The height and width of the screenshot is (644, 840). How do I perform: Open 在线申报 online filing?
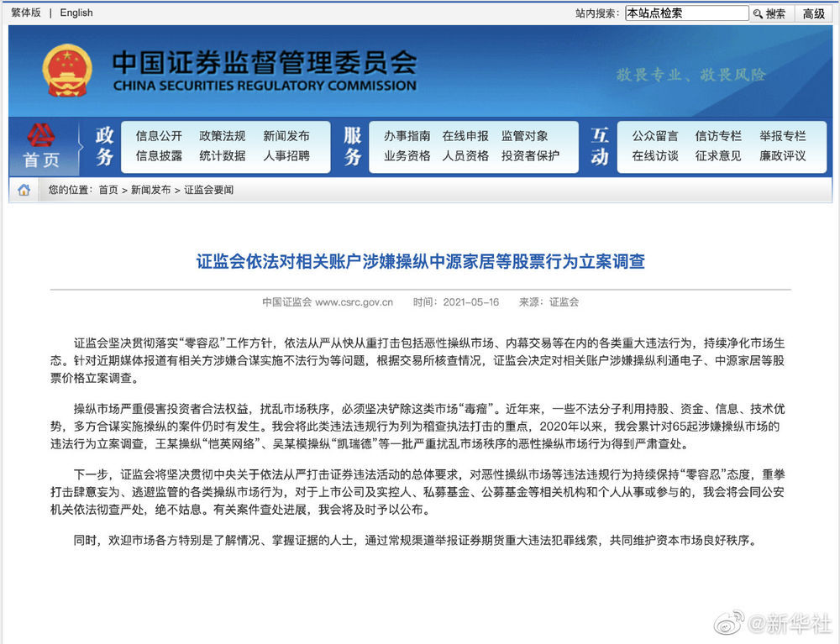(465, 136)
